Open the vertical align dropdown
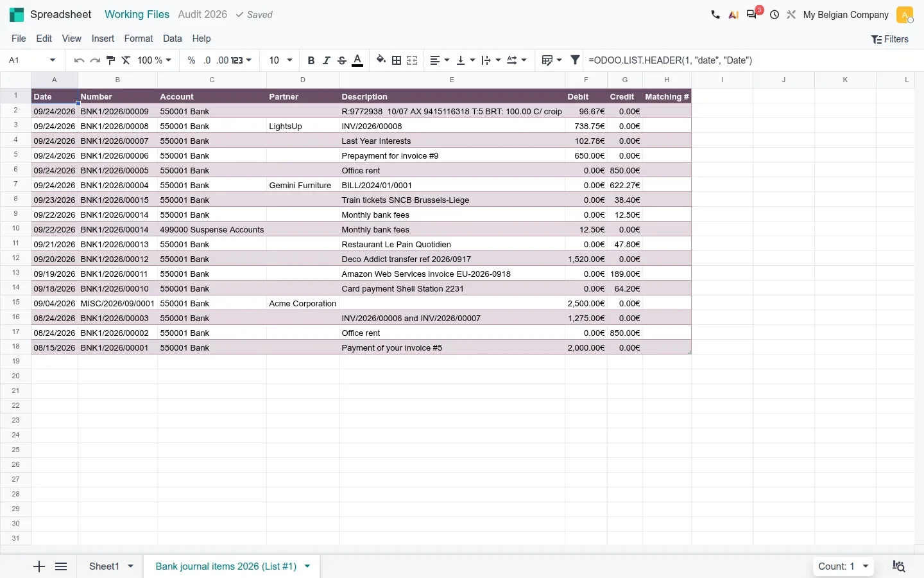This screenshot has width=924, height=578. [x=465, y=60]
